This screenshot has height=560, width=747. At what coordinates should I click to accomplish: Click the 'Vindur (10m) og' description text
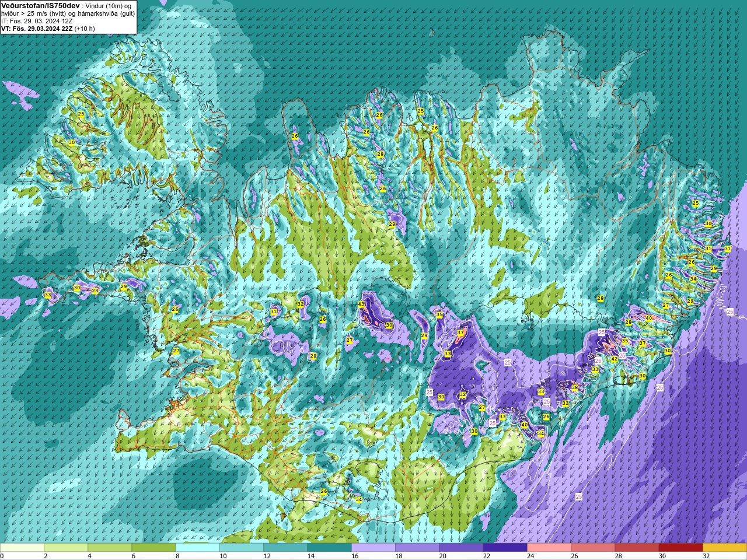click(109, 5)
